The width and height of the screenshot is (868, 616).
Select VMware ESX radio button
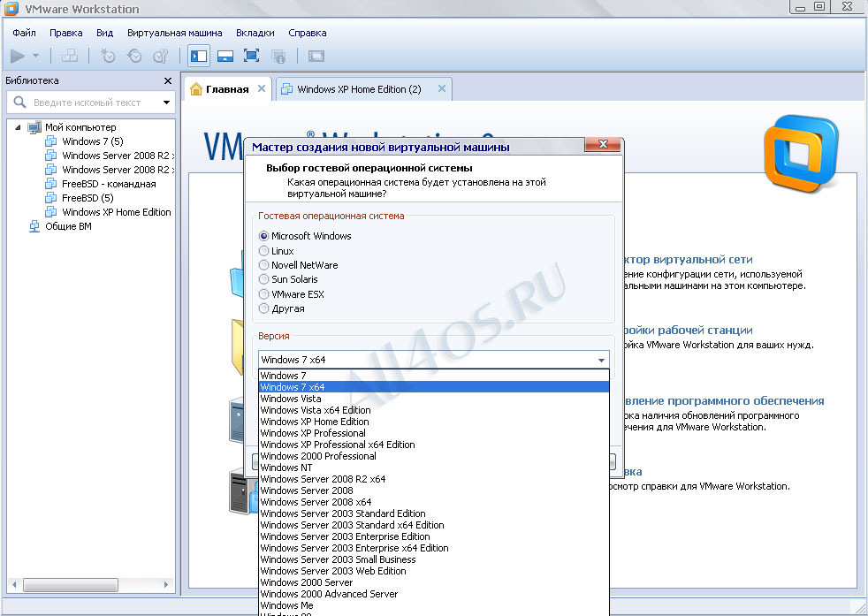click(264, 294)
